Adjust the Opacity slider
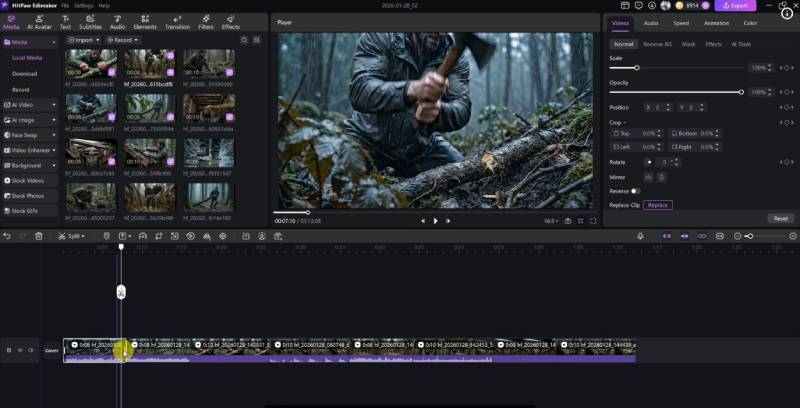The image size is (800, 408). [676, 92]
